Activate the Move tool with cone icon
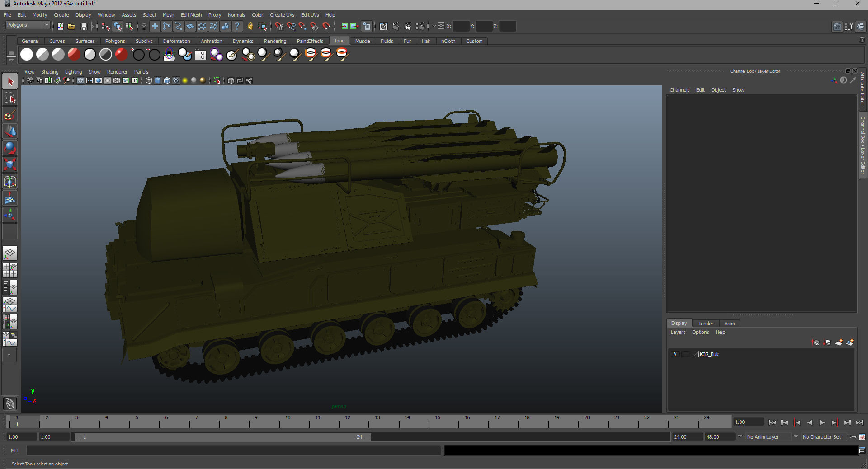The width and height of the screenshot is (868, 469). [x=10, y=131]
